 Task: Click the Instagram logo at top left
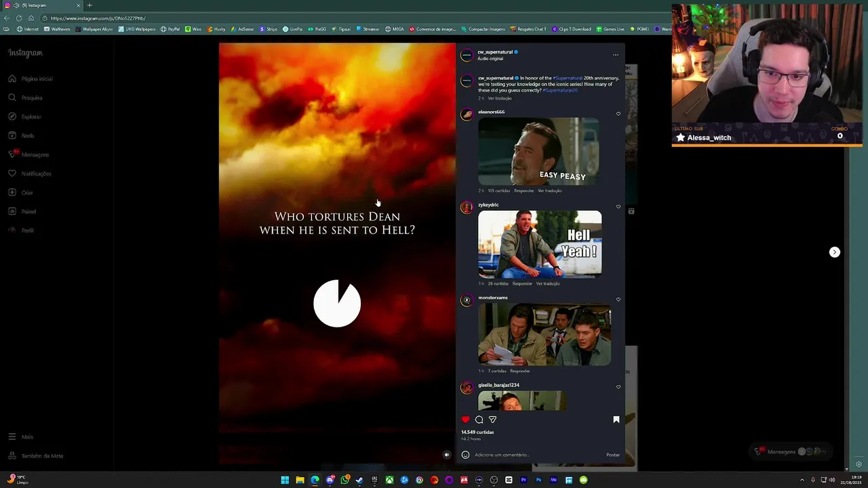point(25,53)
